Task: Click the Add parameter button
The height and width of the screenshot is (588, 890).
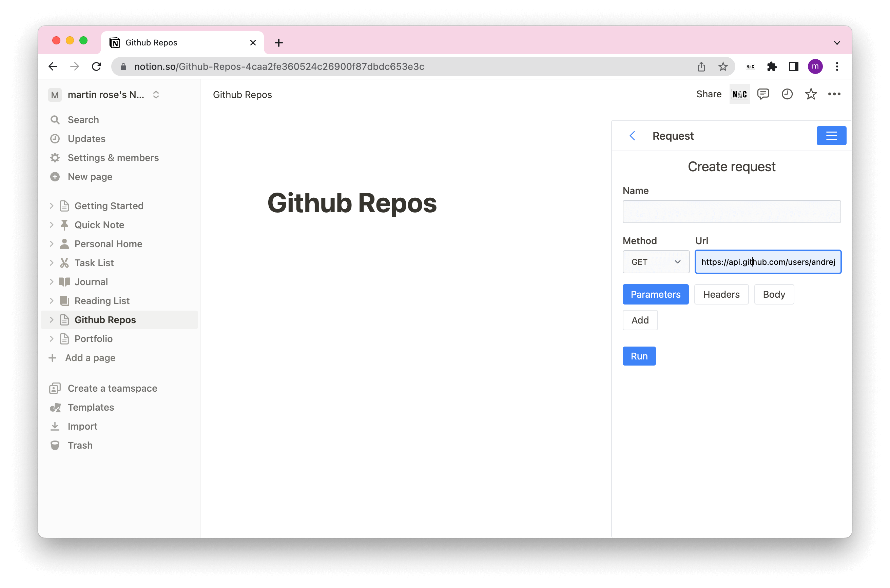Action: tap(640, 320)
